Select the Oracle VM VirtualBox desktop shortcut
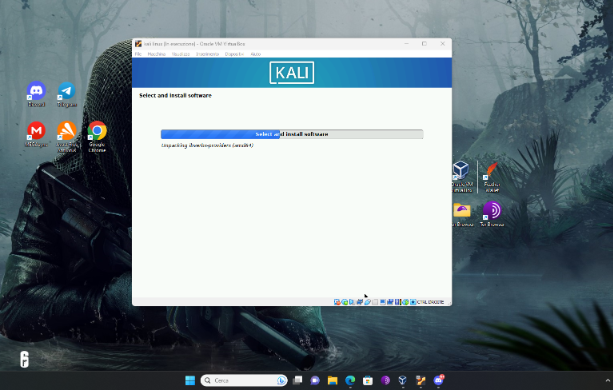 [x=462, y=177]
